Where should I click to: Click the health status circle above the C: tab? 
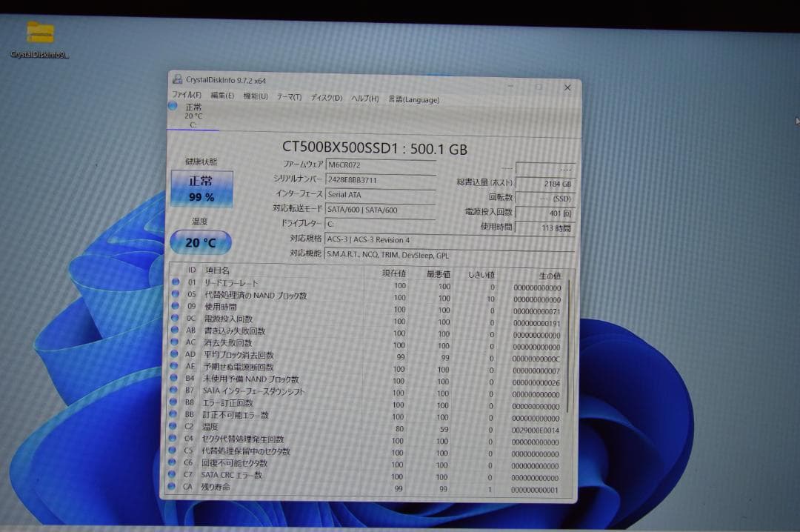point(174,107)
